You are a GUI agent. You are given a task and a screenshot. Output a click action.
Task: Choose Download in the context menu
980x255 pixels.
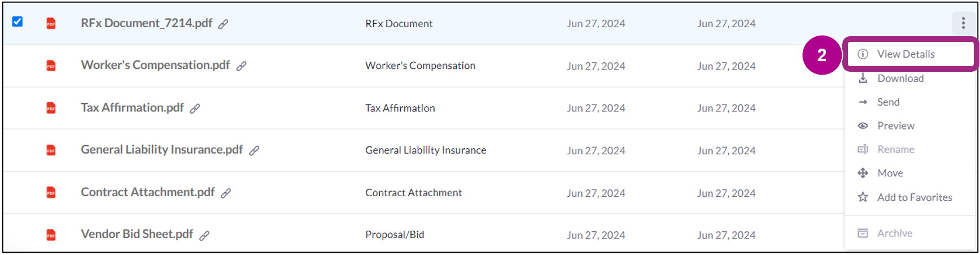pos(900,79)
